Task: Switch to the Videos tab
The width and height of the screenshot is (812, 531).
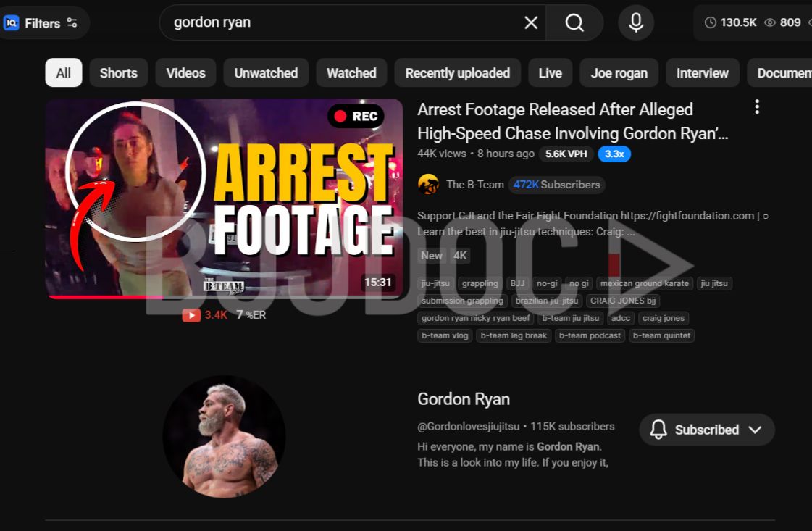Action: 185,73
